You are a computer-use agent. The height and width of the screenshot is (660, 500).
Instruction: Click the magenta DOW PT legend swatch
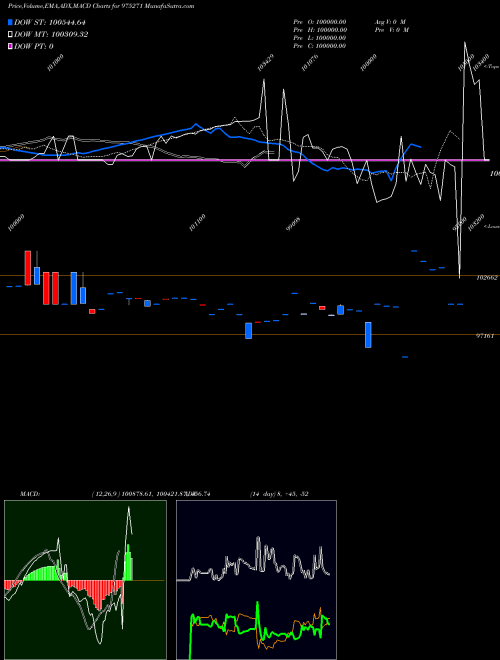10,46
